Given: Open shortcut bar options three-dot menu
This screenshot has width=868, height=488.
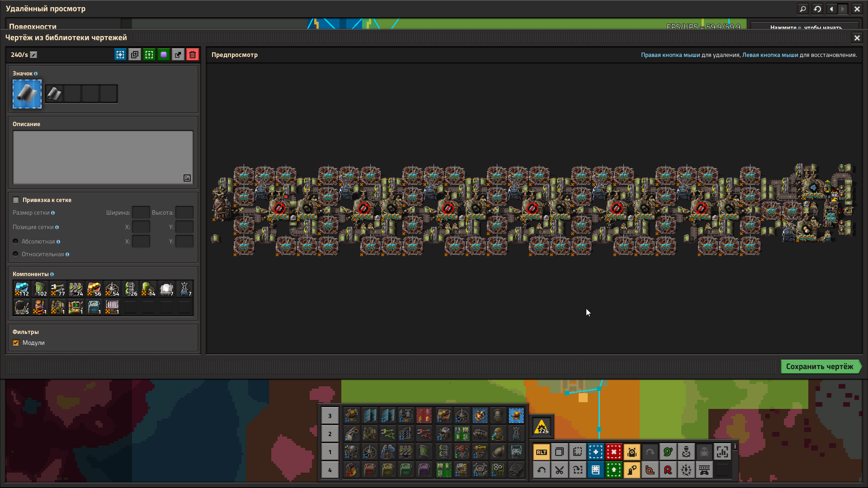Looking at the screenshot, I should point(735,447).
